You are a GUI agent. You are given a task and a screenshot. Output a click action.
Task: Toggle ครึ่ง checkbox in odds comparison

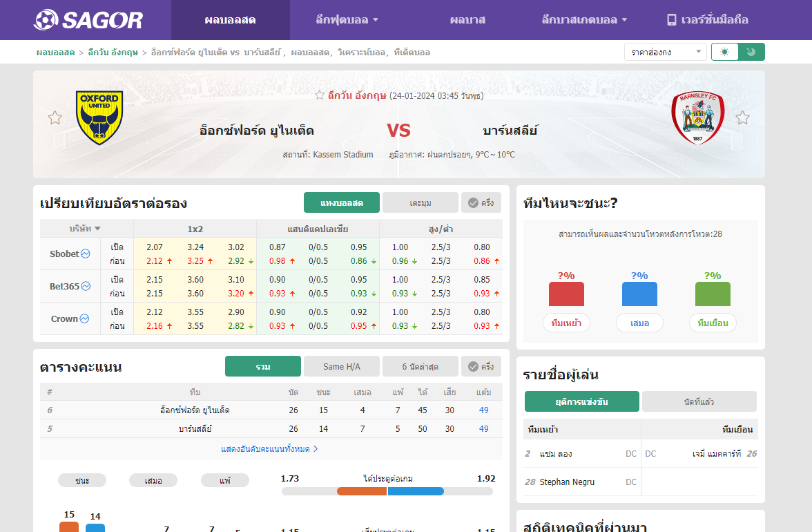click(x=481, y=202)
